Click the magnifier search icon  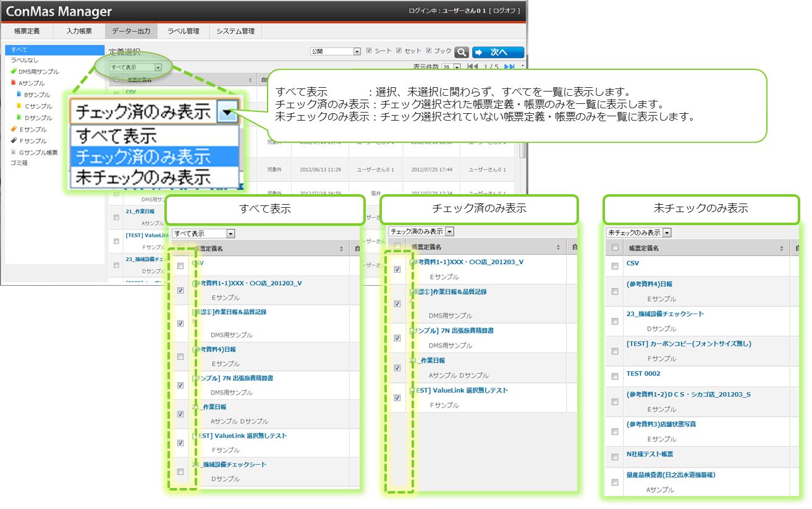click(462, 52)
